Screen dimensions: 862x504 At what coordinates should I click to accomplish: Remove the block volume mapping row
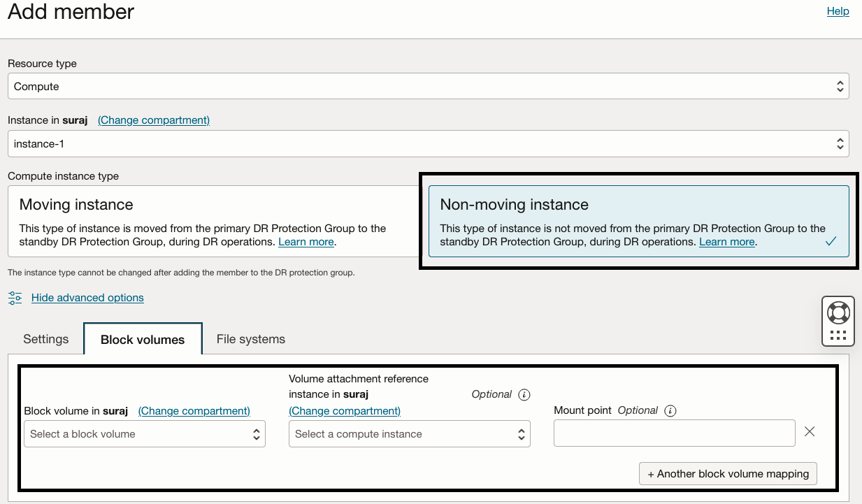(810, 432)
